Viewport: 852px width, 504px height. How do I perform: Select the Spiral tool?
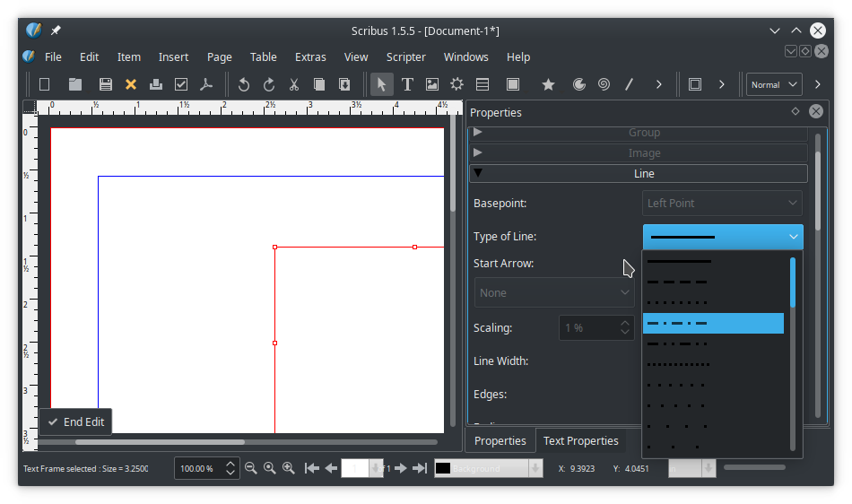click(604, 84)
